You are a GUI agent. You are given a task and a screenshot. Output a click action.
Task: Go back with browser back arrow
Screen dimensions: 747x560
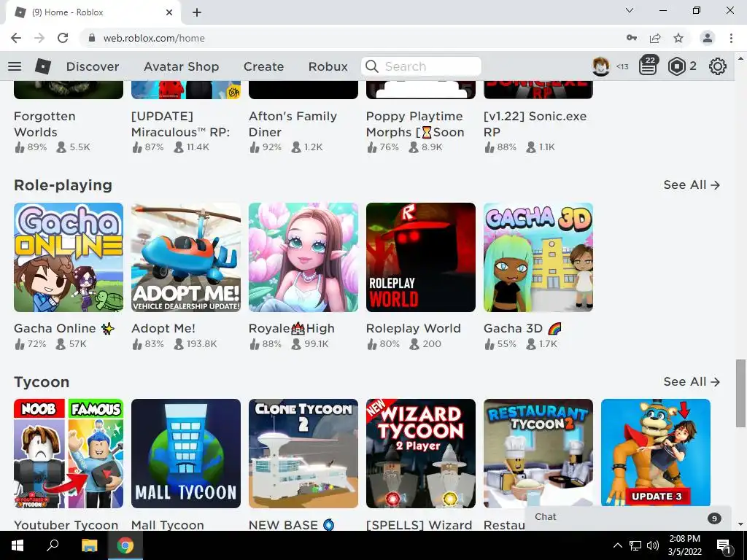[x=16, y=38]
